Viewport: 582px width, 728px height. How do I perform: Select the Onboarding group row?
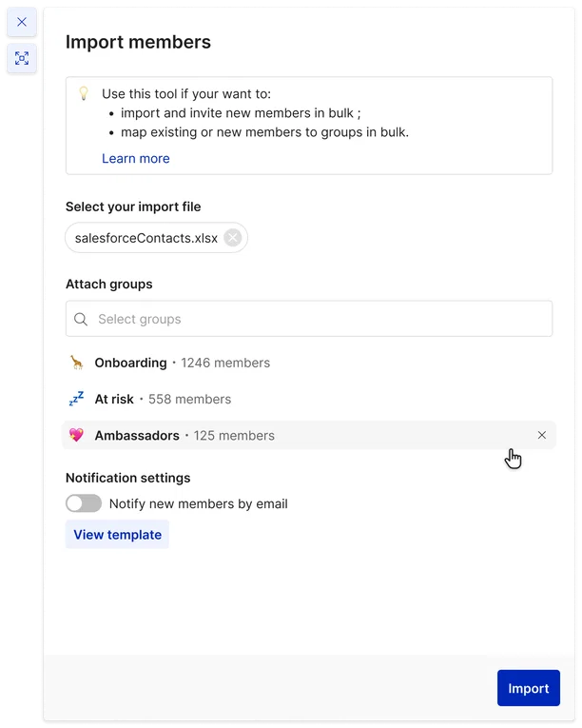tap(309, 363)
